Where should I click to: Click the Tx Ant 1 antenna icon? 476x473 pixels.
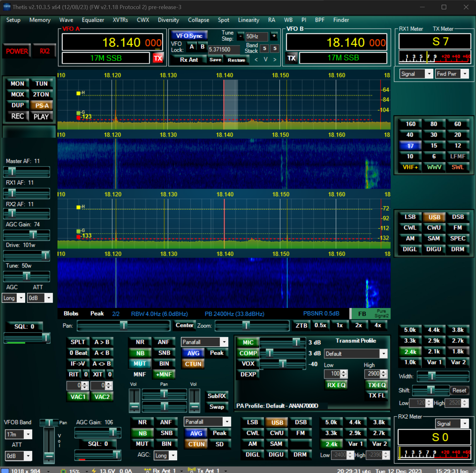191,470
